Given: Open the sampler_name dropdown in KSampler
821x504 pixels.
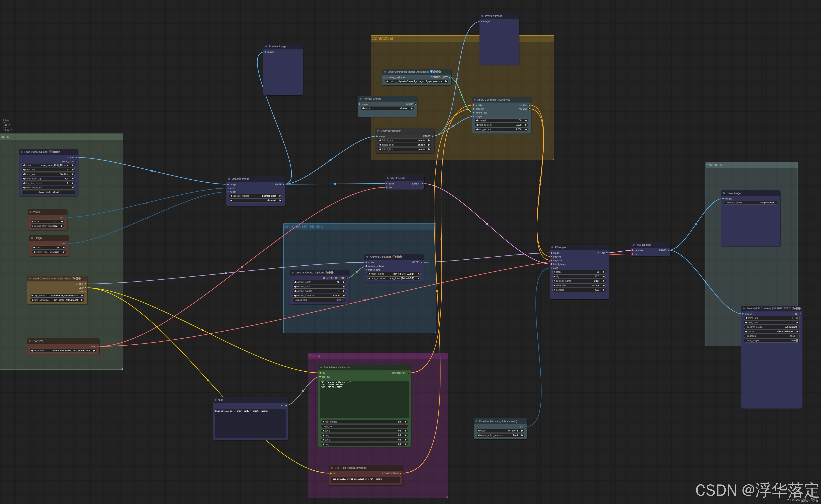Looking at the screenshot, I should pyautogui.click(x=579, y=281).
